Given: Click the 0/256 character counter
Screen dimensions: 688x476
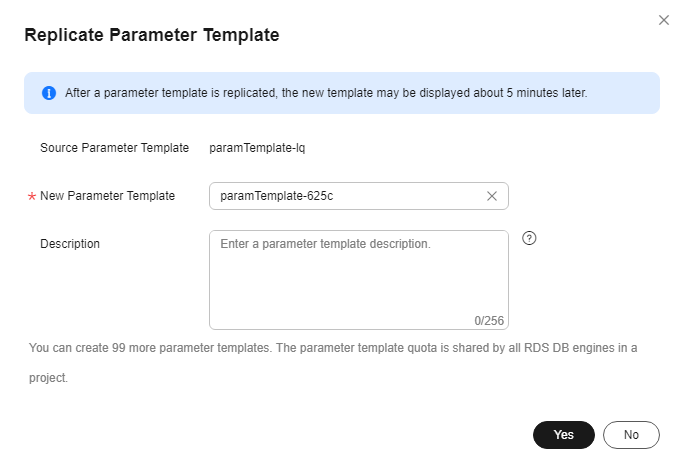Looking at the screenshot, I should tap(489, 320).
